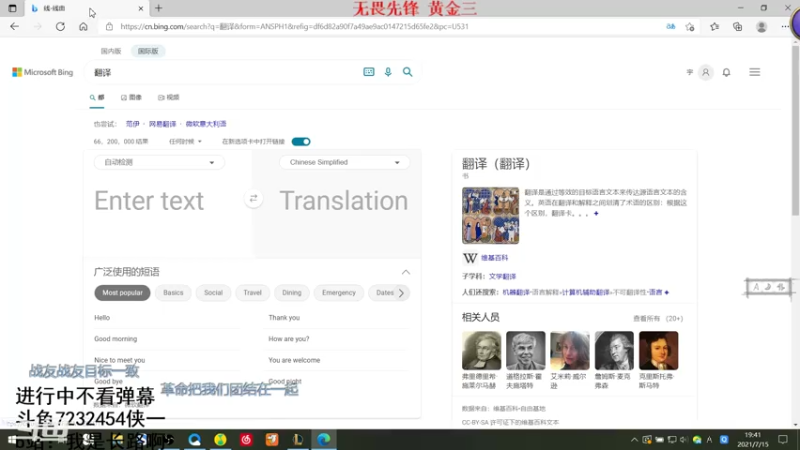800x450 pixels.
Task: Switch to the Videos tab
Action: [x=168, y=97]
